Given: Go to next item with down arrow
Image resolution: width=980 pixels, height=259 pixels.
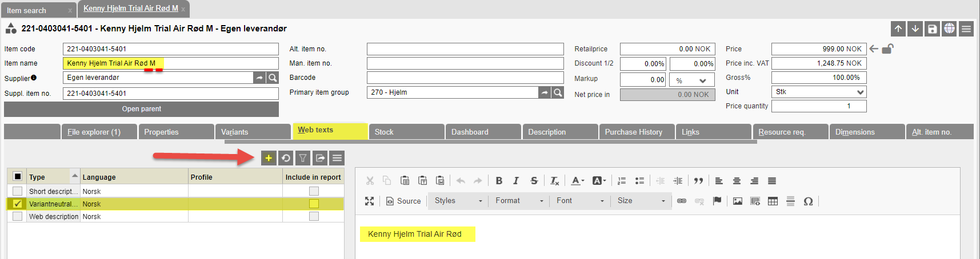Looking at the screenshot, I should (x=915, y=29).
